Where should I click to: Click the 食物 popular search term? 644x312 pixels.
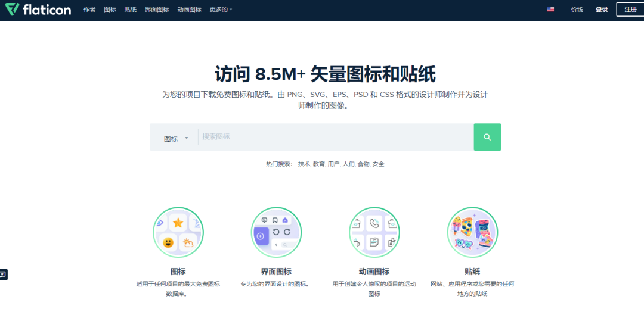tap(363, 164)
